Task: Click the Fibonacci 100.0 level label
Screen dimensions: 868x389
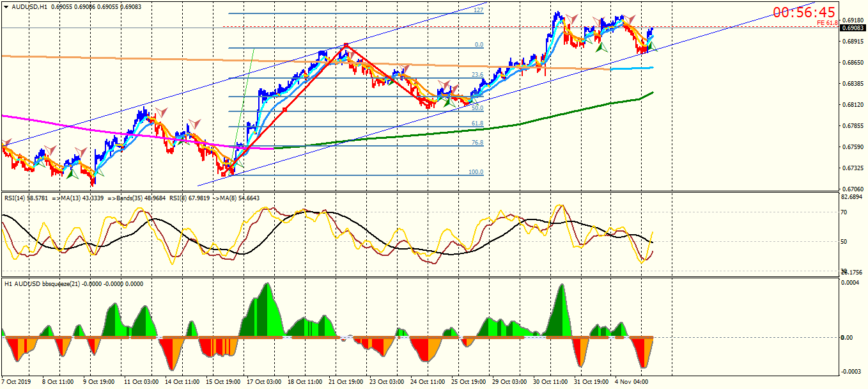Action: coord(476,172)
